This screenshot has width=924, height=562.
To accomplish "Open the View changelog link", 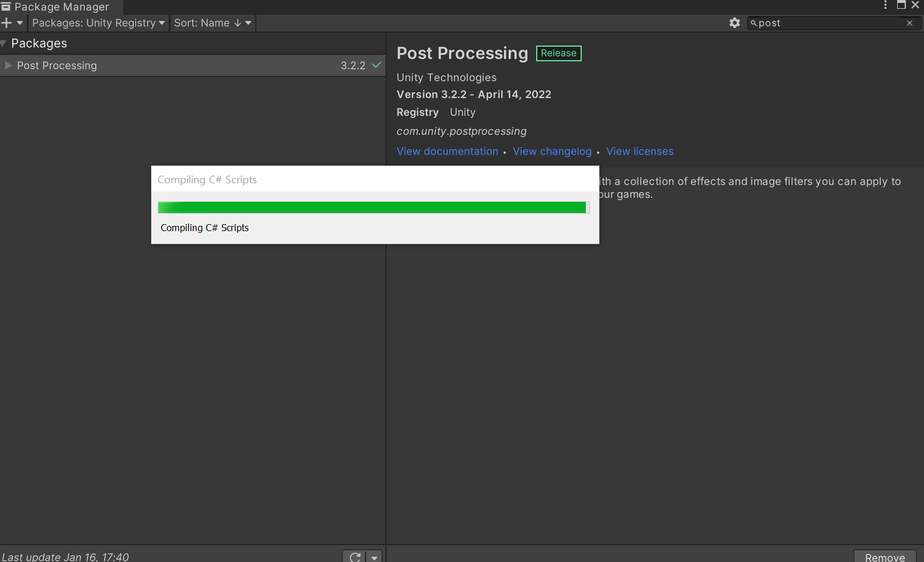I will (552, 151).
